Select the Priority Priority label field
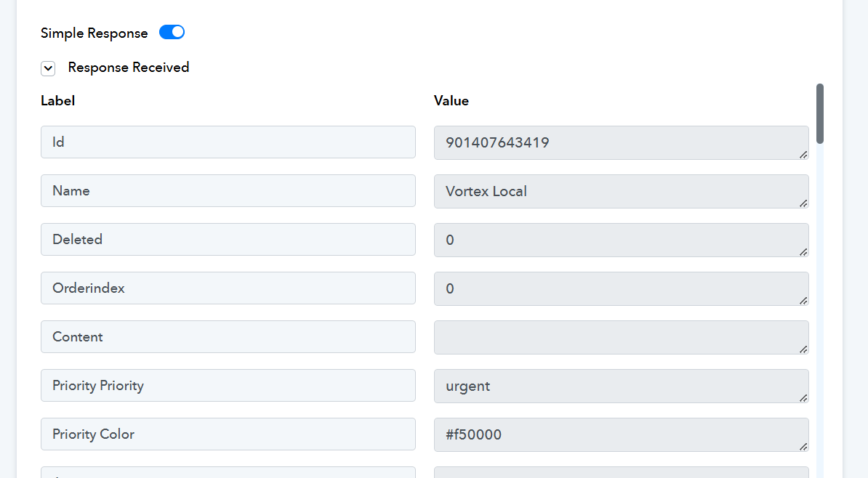 (228, 386)
